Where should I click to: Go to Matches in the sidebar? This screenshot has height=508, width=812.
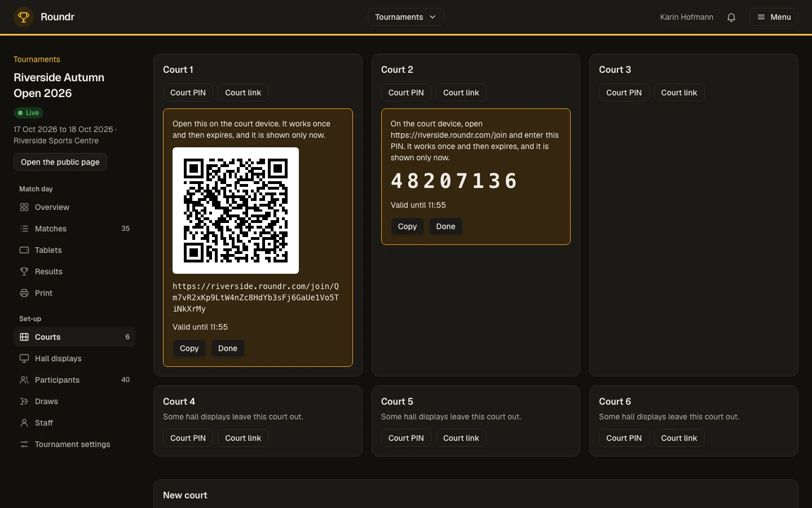tap(74, 229)
